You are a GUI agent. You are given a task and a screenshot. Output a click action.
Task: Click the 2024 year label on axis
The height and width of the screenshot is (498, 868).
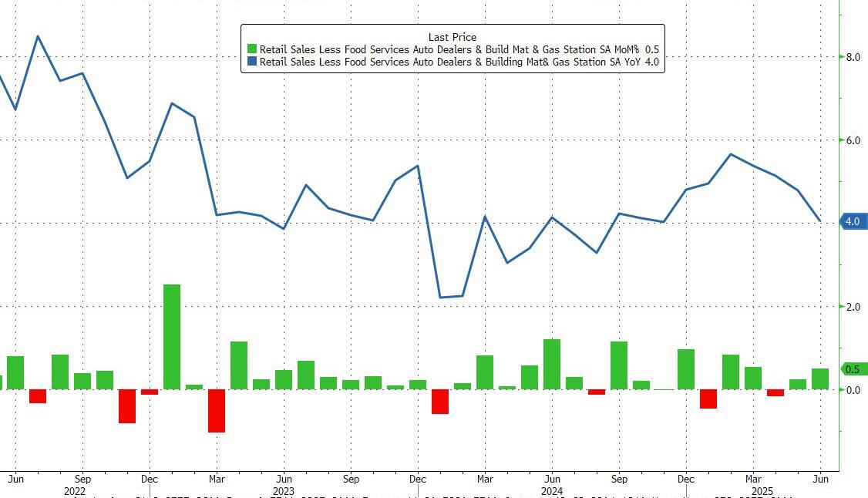click(552, 491)
